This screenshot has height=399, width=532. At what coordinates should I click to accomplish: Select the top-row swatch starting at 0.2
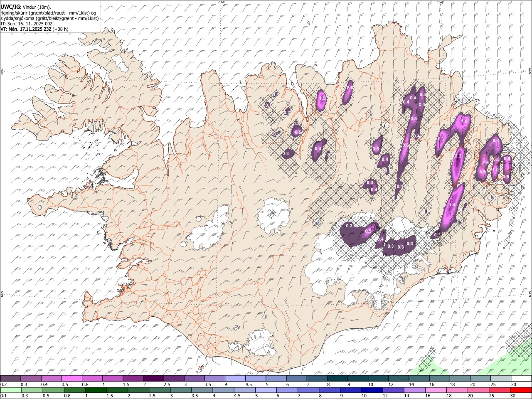(10, 378)
